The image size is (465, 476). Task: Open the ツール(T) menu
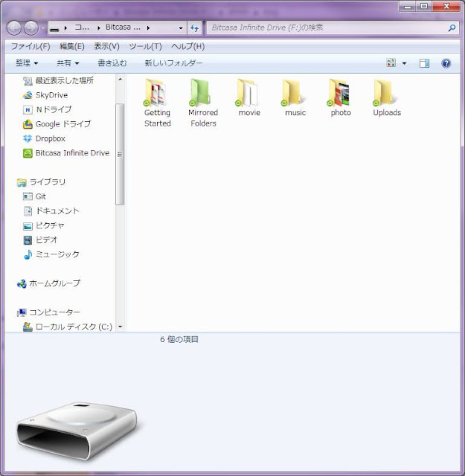point(146,46)
